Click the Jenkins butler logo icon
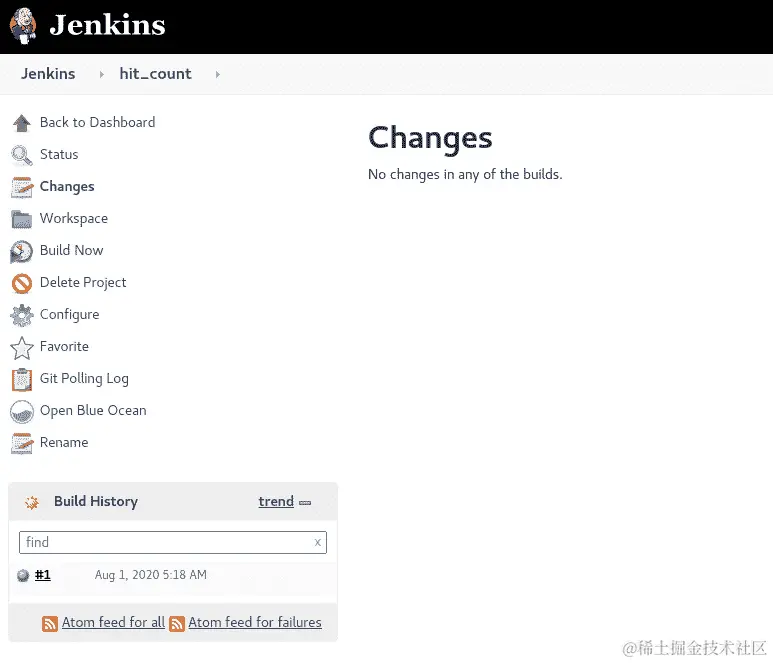This screenshot has width=773, height=663. click(x=23, y=26)
